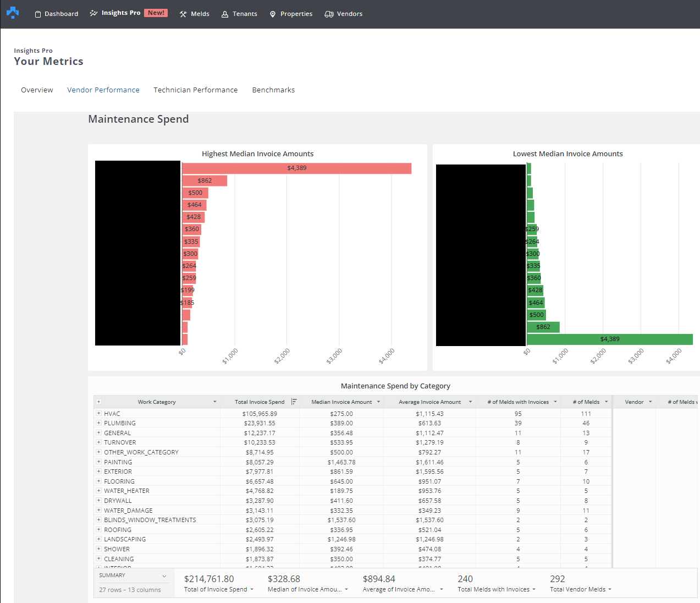
Task: Open Properties with the location pin icon
Action: click(x=273, y=14)
